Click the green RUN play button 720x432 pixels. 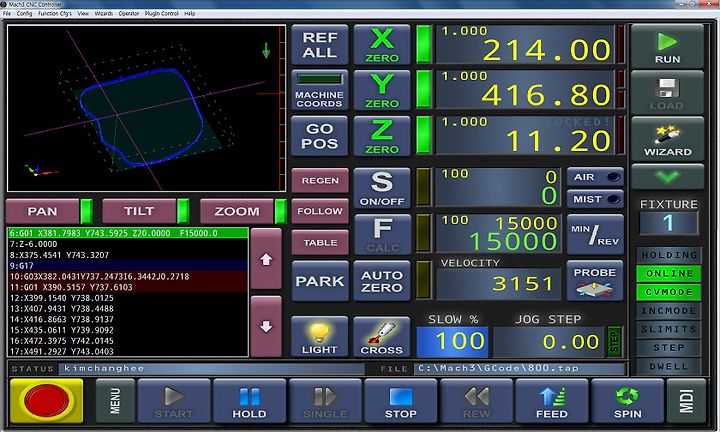(x=667, y=46)
